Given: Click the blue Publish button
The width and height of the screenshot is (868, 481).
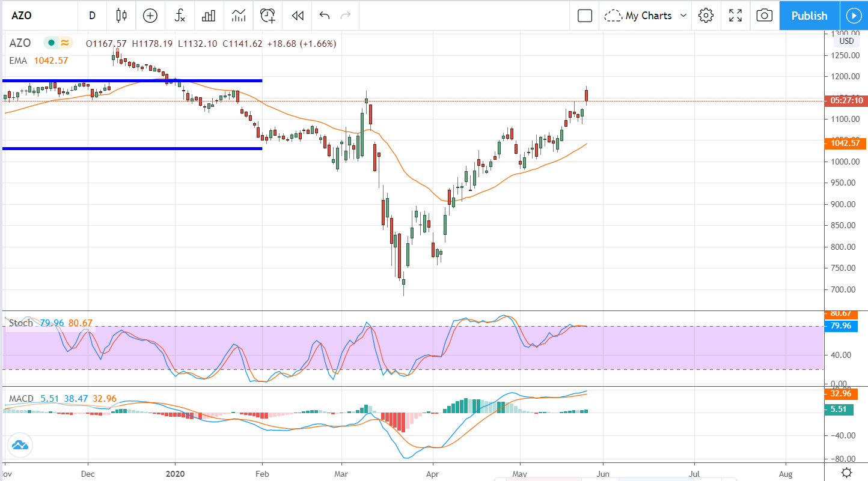Looking at the screenshot, I should 809,16.
